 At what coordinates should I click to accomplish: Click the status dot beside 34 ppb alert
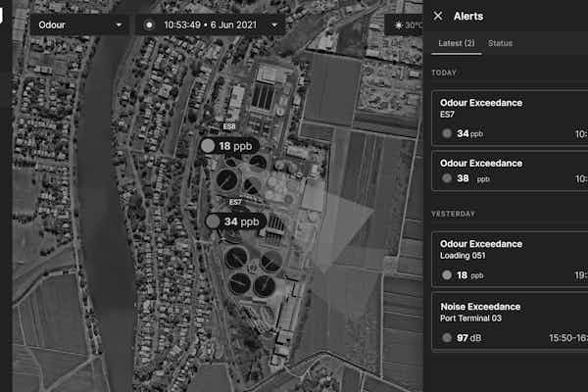click(448, 133)
